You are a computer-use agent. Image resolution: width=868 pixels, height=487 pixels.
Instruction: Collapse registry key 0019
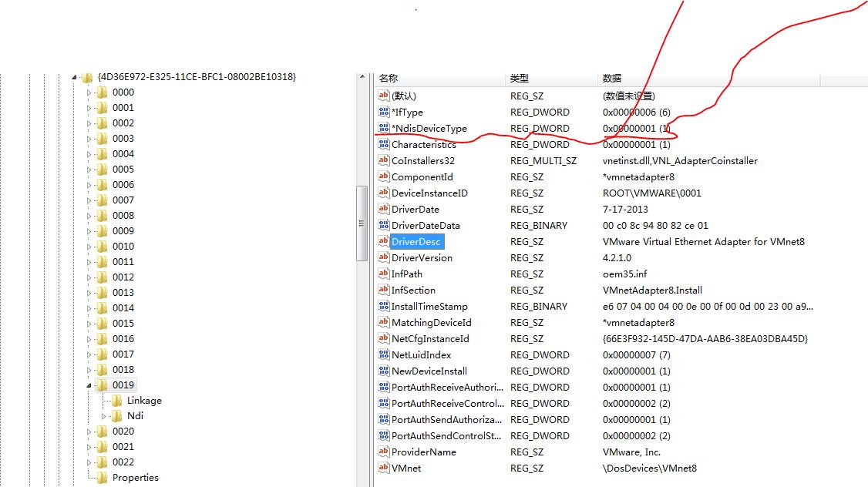coord(89,385)
